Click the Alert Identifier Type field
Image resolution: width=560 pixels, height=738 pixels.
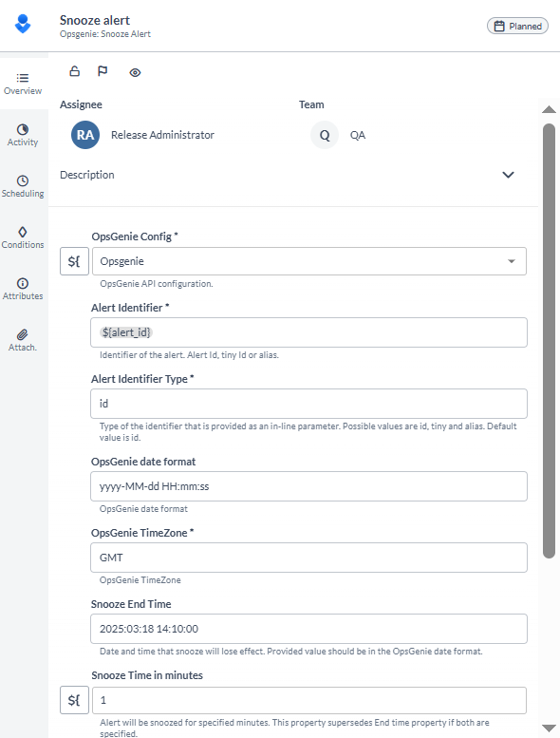tap(308, 404)
